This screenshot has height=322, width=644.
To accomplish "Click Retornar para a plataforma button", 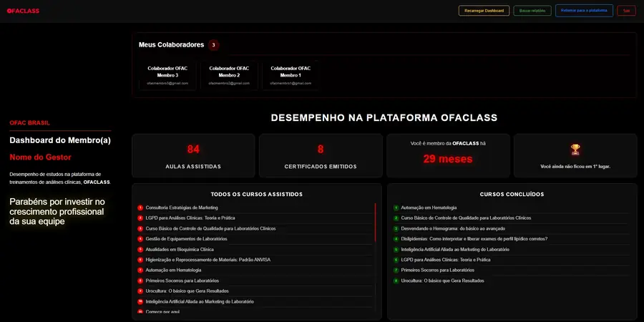I will 584,11.
